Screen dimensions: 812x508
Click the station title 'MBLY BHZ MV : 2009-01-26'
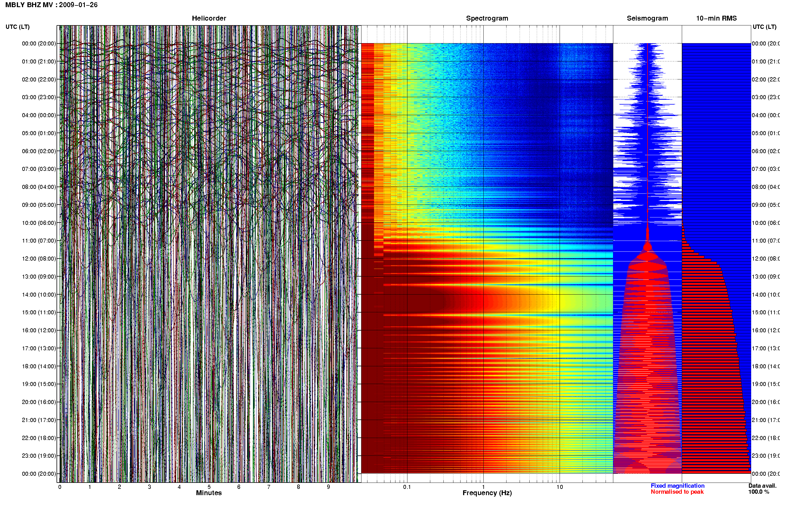coord(51,5)
